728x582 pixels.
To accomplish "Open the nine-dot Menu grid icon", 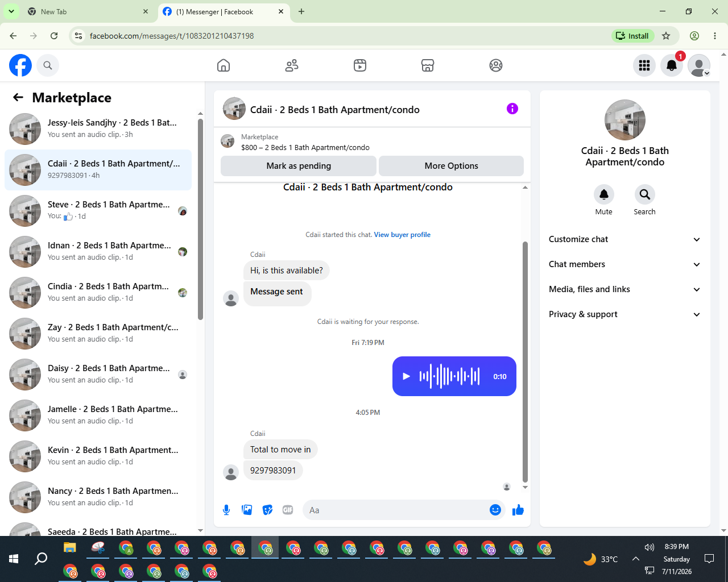I will pyautogui.click(x=644, y=65).
